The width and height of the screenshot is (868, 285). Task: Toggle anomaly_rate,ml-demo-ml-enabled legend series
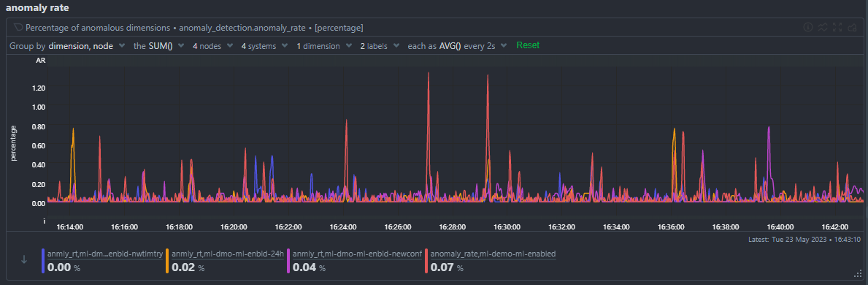(x=493, y=254)
